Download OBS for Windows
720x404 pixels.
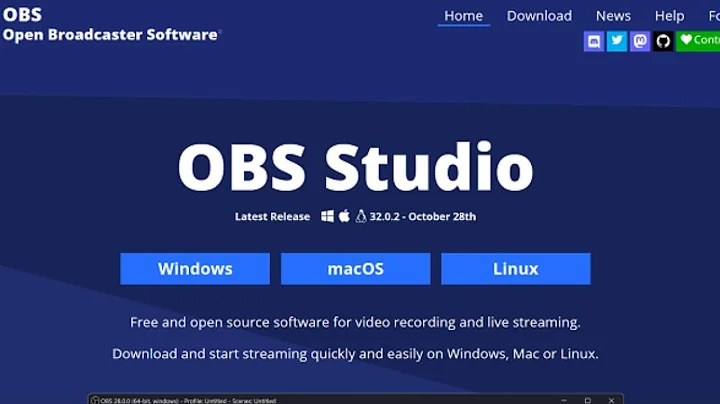(195, 269)
